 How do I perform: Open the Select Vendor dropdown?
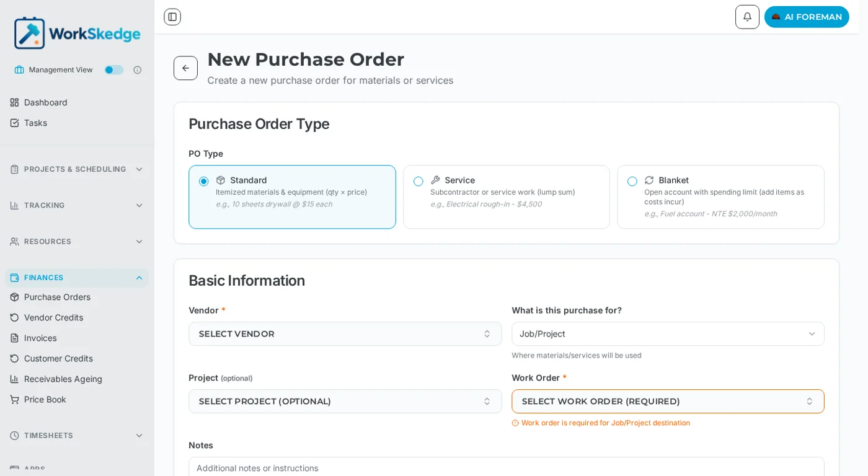(345, 334)
